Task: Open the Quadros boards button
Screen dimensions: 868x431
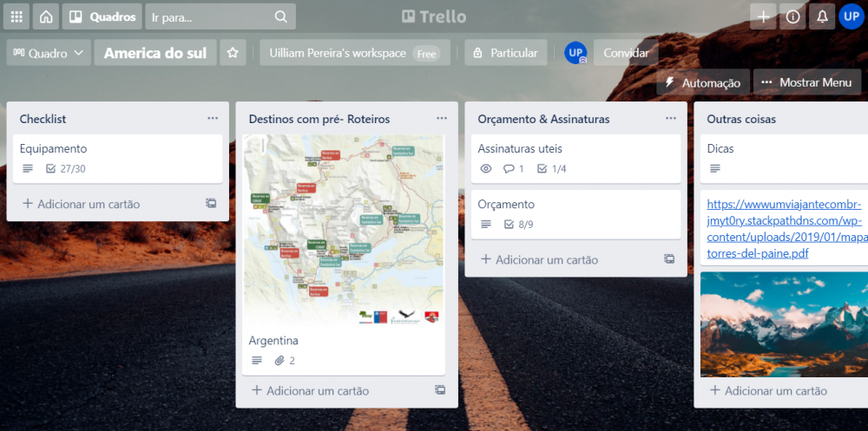Action: click(x=102, y=16)
